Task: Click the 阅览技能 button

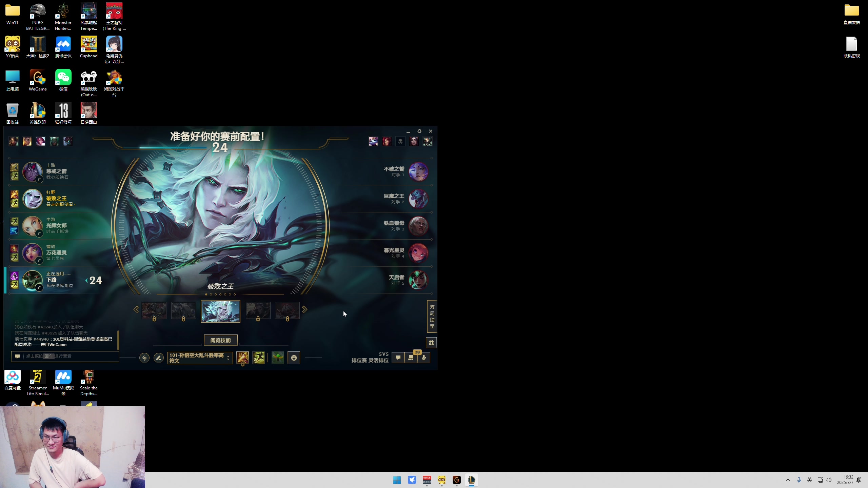Action: tap(220, 340)
